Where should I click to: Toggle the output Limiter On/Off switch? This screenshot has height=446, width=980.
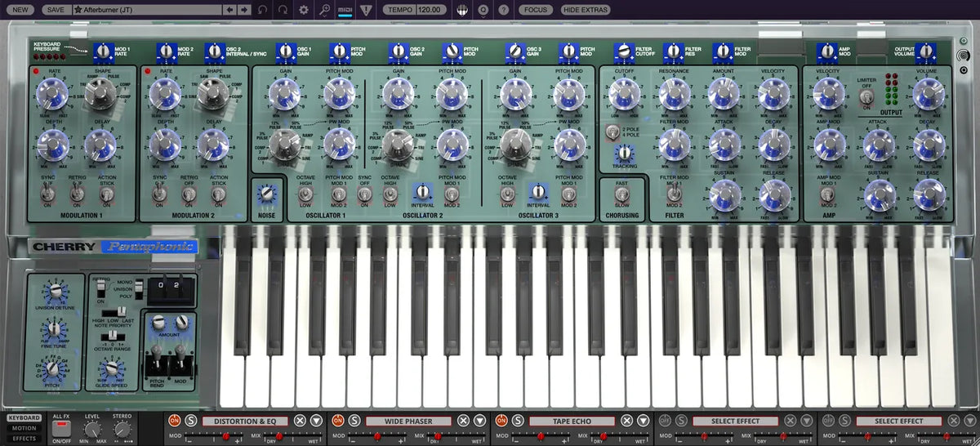866,96
